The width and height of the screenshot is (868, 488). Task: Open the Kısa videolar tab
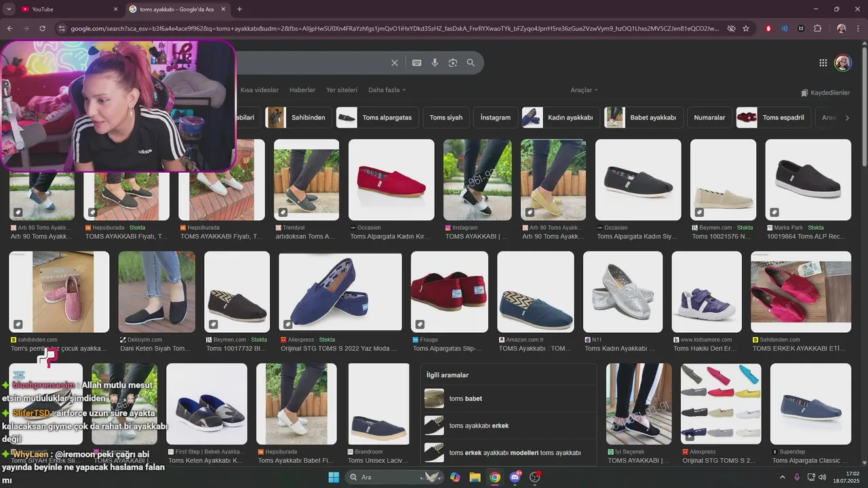pos(260,90)
